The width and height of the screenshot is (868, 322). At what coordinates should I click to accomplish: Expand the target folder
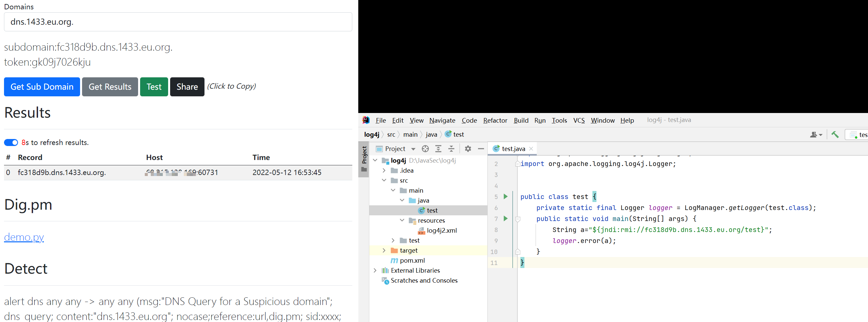click(384, 250)
